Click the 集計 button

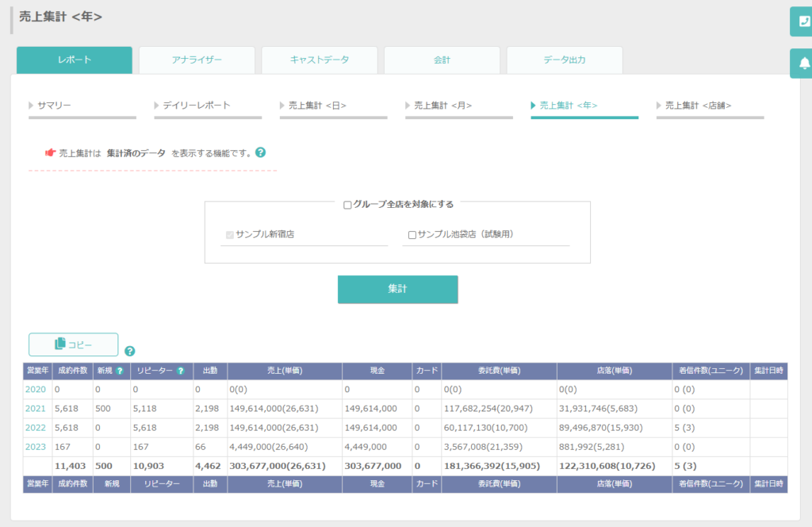coord(398,289)
